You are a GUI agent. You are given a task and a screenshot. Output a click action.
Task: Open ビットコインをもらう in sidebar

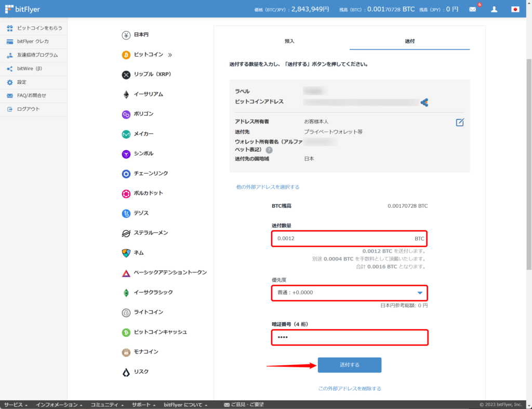[x=34, y=28]
